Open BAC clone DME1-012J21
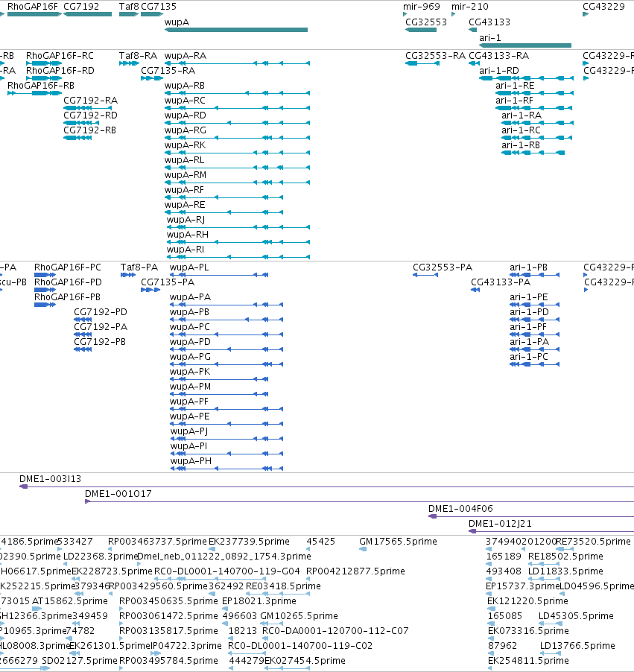 500,524
